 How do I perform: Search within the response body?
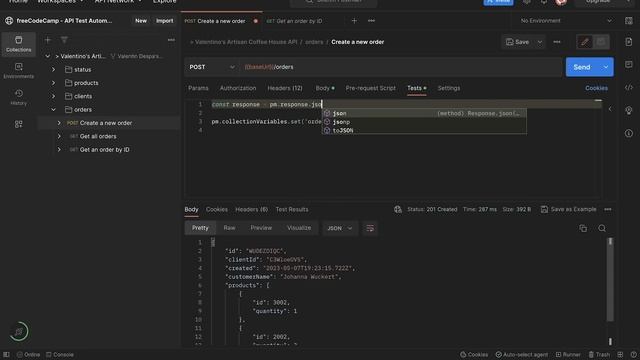(602, 228)
